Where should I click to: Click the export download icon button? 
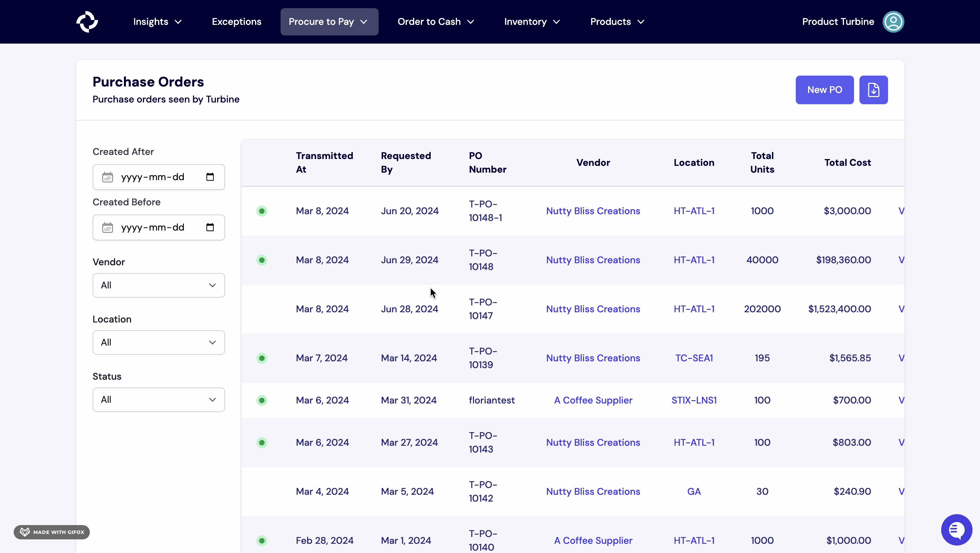[873, 90]
